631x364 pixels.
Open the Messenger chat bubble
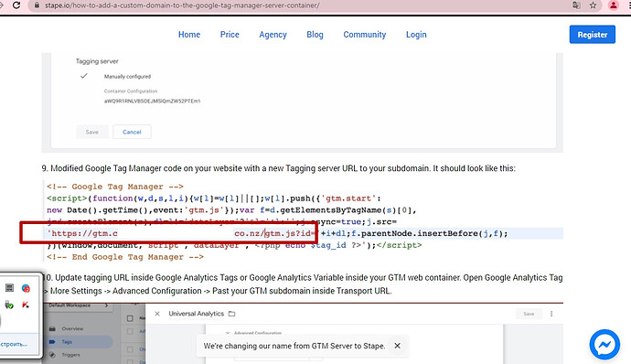point(604,345)
